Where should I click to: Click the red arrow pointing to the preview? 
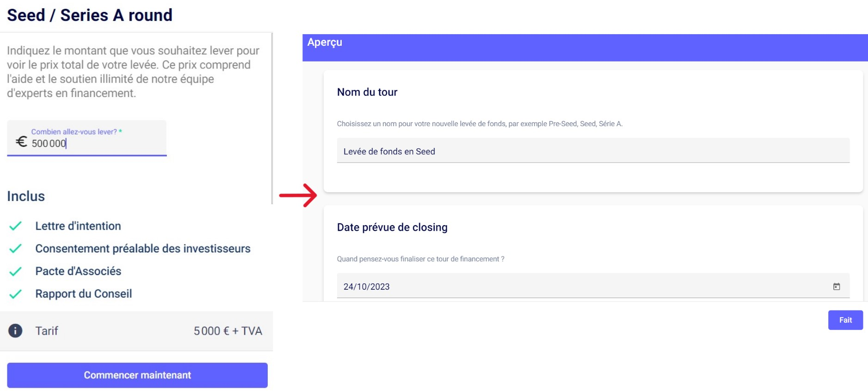tap(298, 195)
